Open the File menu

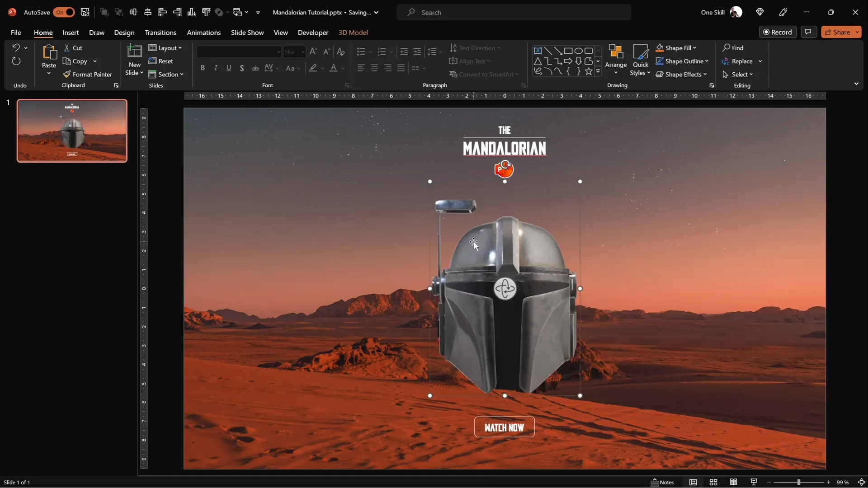[x=16, y=32]
